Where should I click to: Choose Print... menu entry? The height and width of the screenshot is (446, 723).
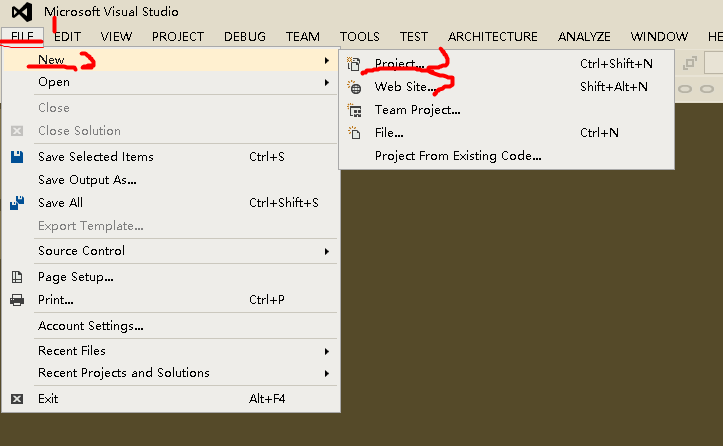pos(171,300)
